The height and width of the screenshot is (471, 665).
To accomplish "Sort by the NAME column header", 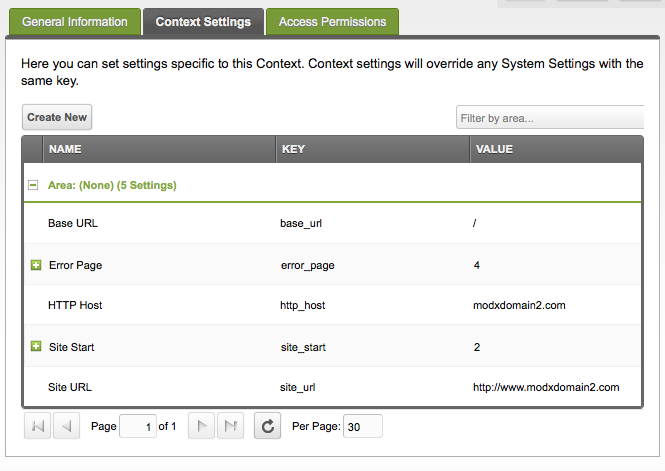I will tap(159, 149).
